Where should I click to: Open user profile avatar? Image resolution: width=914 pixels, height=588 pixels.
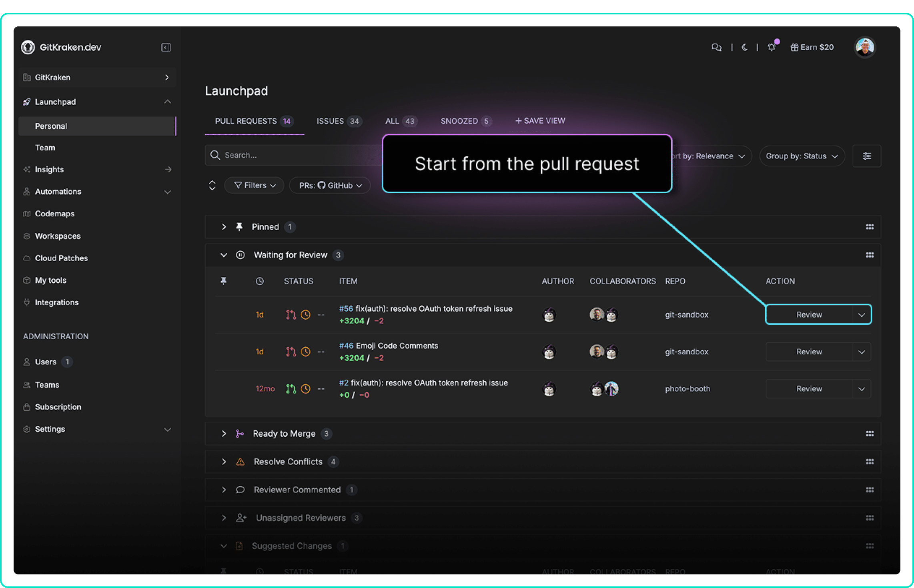pos(865,47)
